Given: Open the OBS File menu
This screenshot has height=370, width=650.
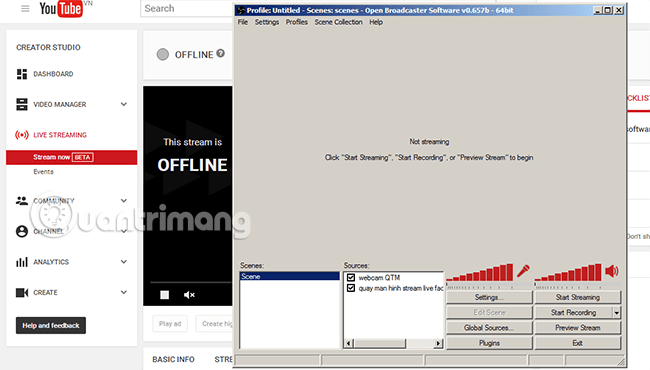Looking at the screenshot, I should tap(243, 22).
